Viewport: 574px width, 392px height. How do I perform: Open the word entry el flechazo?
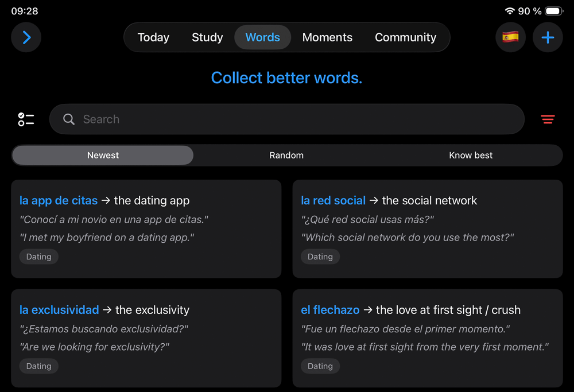coord(330,309)
